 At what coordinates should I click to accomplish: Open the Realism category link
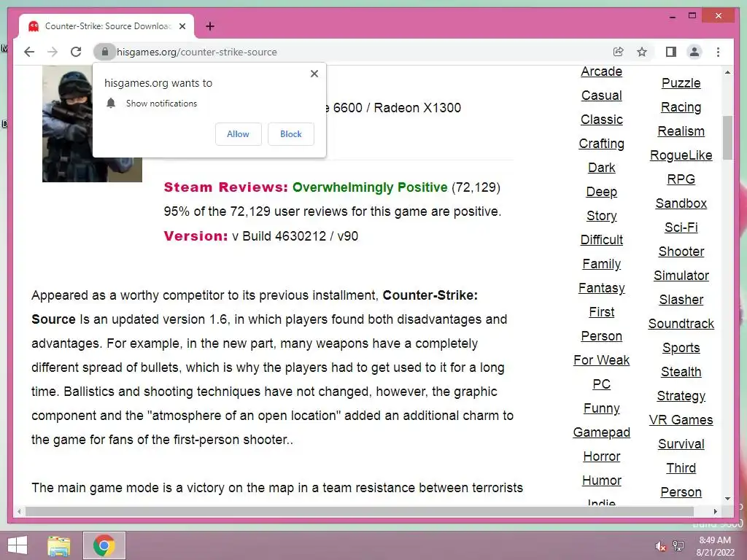pos(681,131)
